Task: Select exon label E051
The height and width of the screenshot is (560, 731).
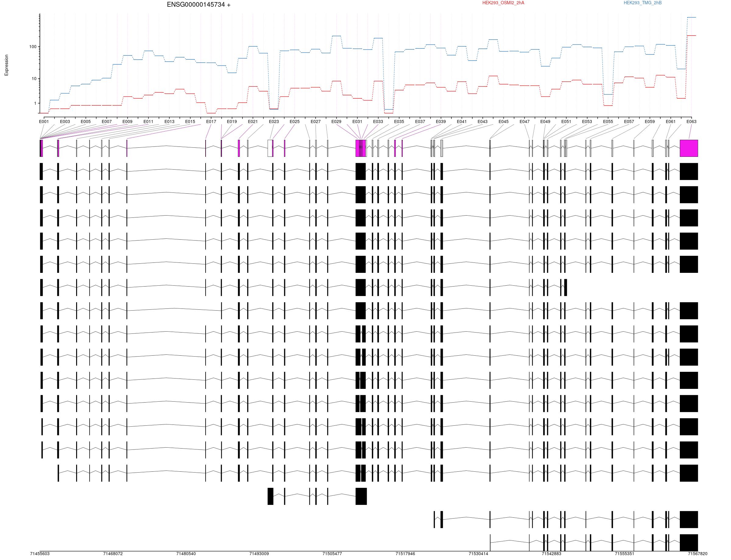Action: tap(566, 122)
